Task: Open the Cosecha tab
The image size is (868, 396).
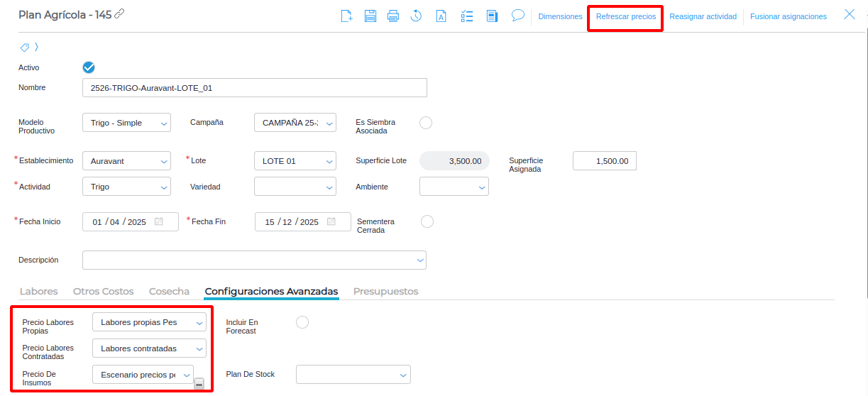Action: click(x=169, y=291)
